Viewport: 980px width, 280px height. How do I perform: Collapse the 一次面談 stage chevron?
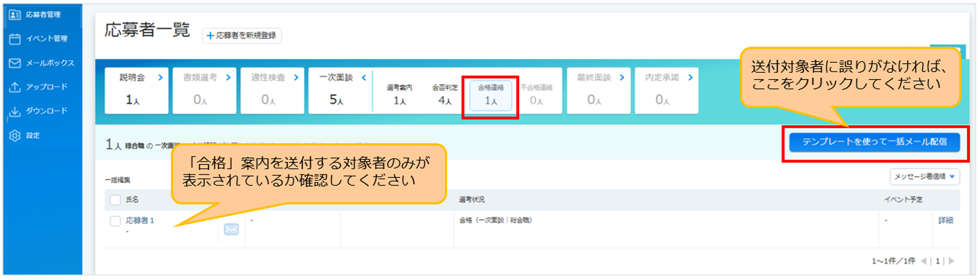[x=364, y=77]
